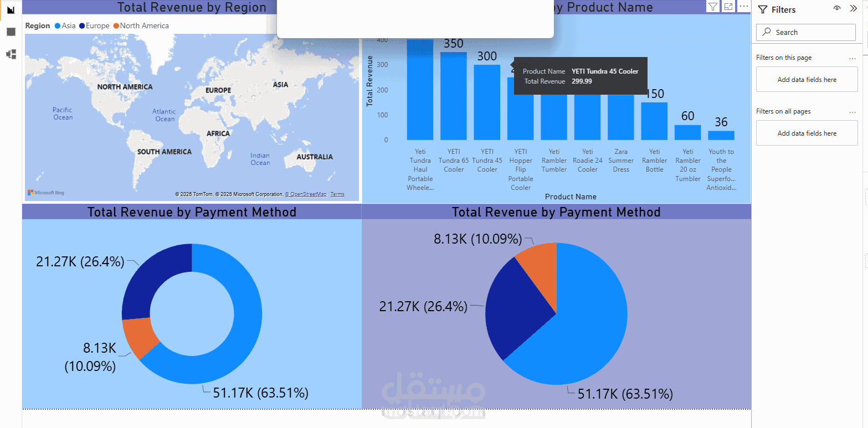Screen dimensions: 868x428
Task: Switch to Data view from the sidebar
Action: (x=11, y=32)
